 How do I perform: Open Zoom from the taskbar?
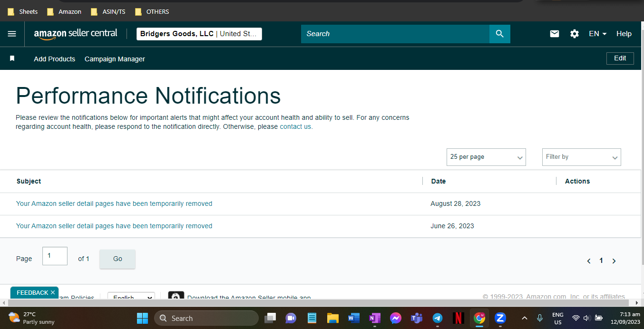[500, 318]
